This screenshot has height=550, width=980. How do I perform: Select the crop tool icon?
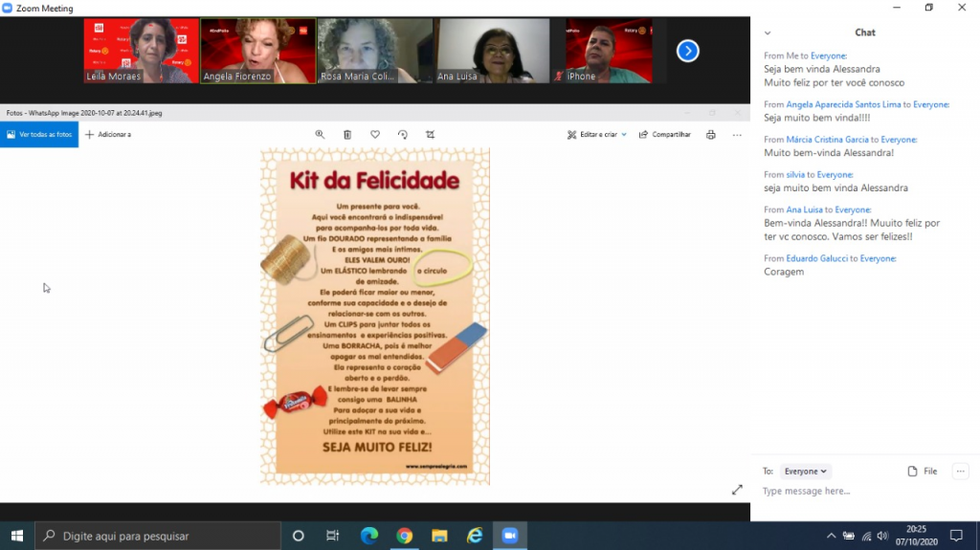pyautogui.click(x=431, y=135)
